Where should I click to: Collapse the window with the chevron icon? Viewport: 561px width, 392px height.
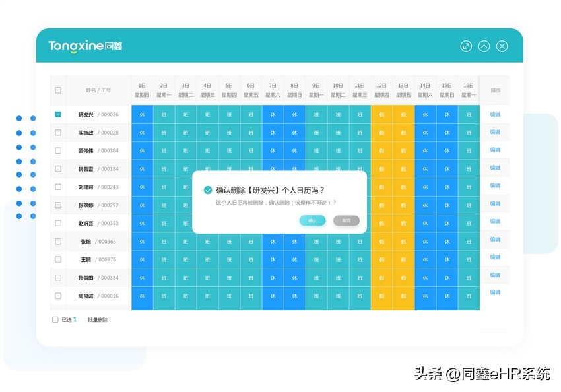(484, 46)
